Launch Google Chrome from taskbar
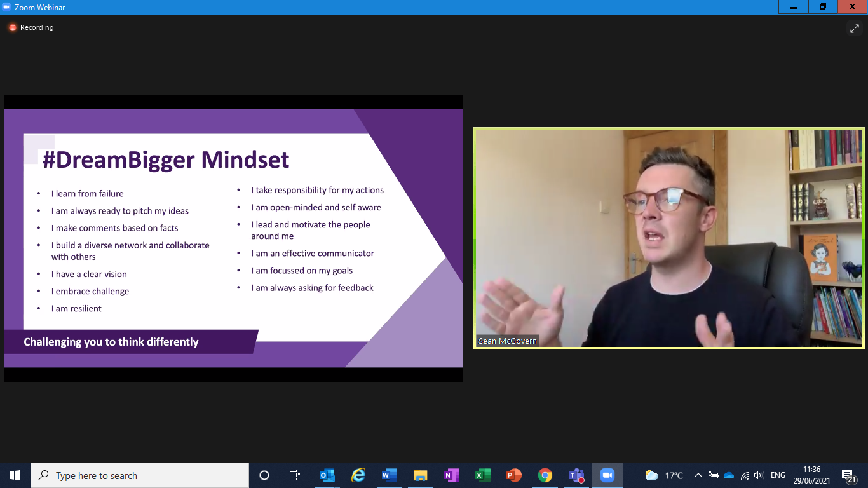The width and height of the screenshot is (868, 488). click(545, 475)
